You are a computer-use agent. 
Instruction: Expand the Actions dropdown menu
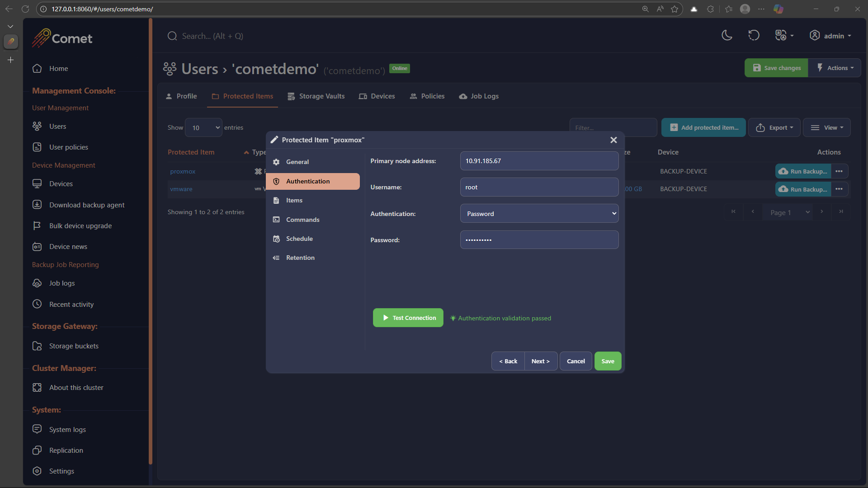pos(835,68)
